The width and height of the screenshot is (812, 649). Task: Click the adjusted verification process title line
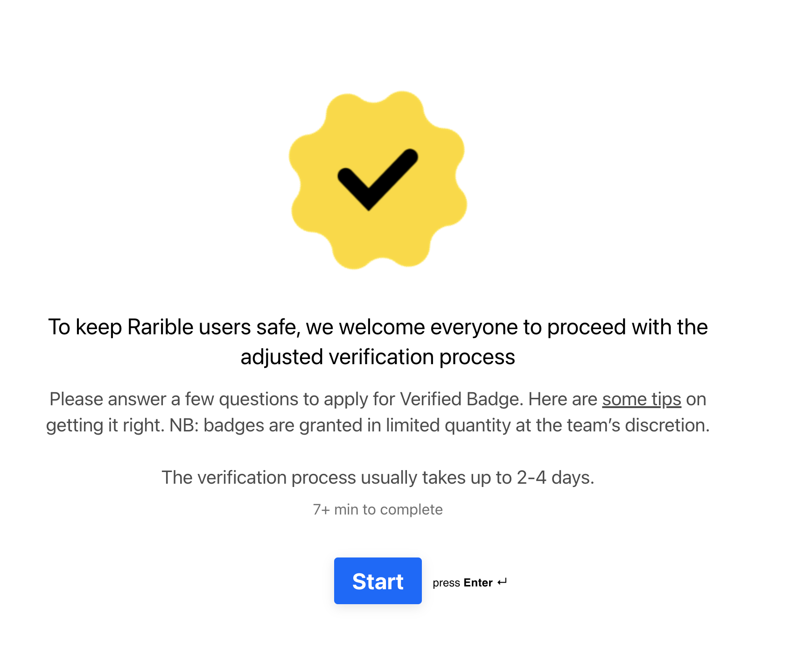377,356
